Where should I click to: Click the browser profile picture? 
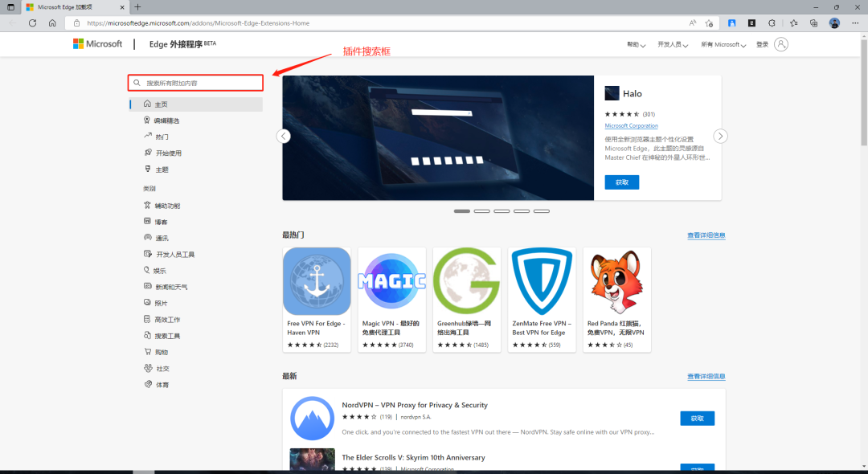834,23
